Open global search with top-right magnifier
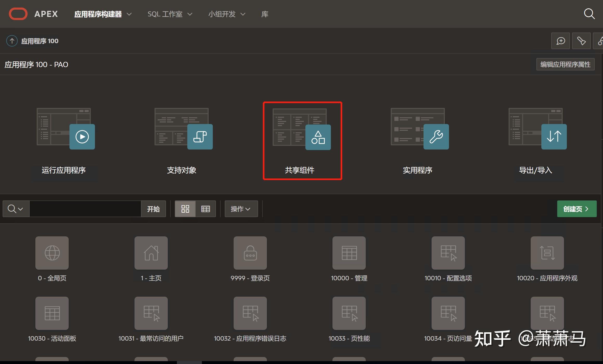 [589, 14]
